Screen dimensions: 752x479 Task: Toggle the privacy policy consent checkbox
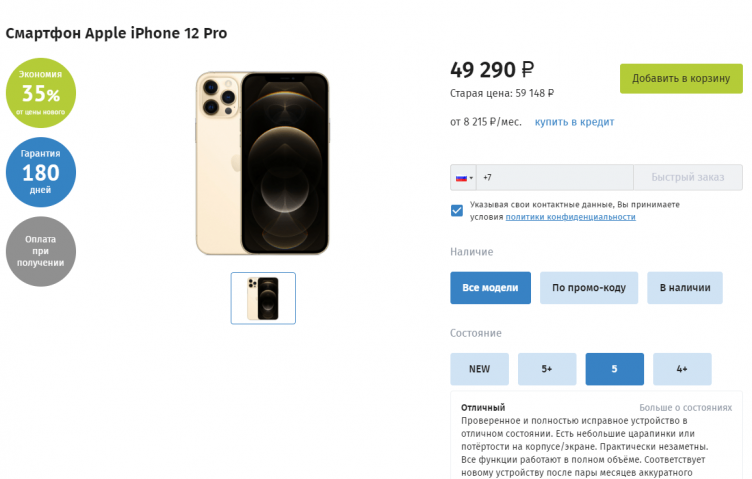coord(457,210)
